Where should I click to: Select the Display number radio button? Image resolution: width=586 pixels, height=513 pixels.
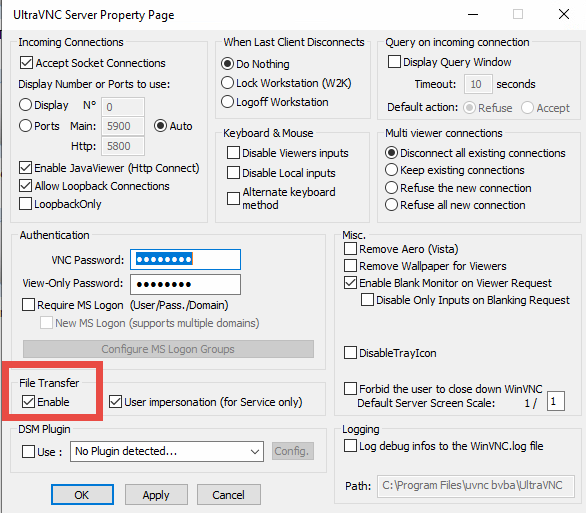25,105
